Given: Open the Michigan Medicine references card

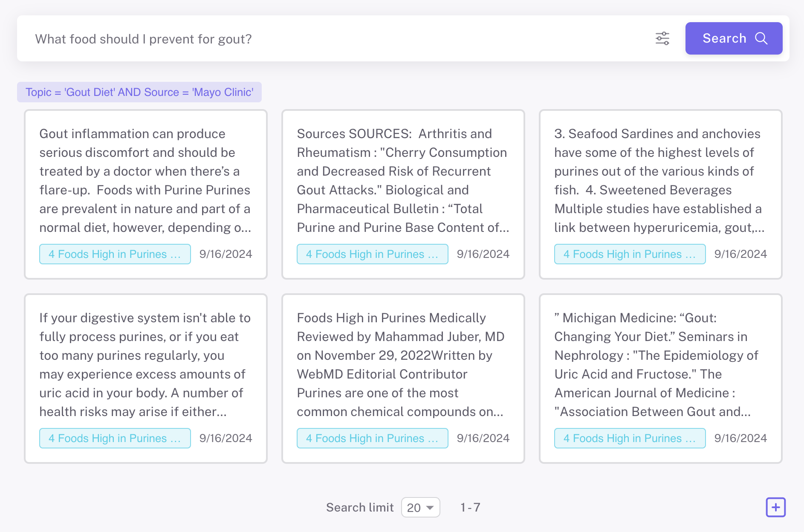Looking at the screenshot, I should tap(660, 365).
